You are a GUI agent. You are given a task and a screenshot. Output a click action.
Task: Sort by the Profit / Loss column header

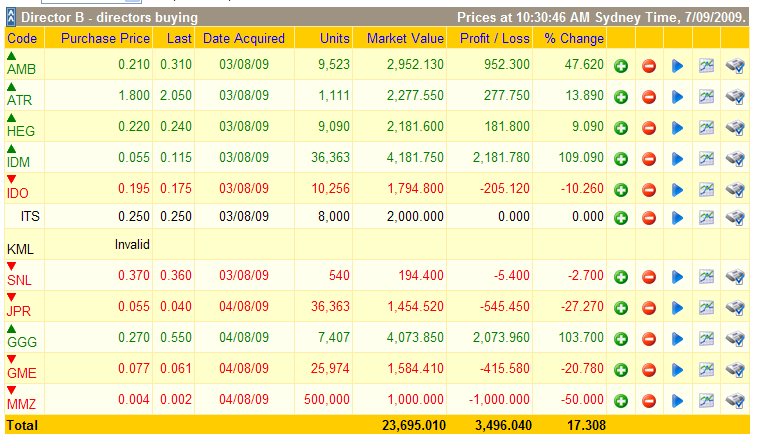click(x=494, y=38)
